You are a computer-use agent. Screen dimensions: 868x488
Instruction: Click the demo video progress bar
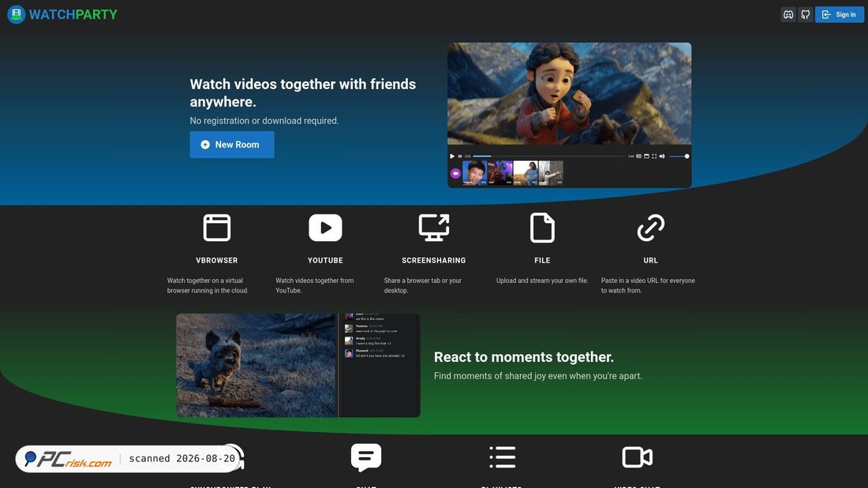[x=549, y=156]
